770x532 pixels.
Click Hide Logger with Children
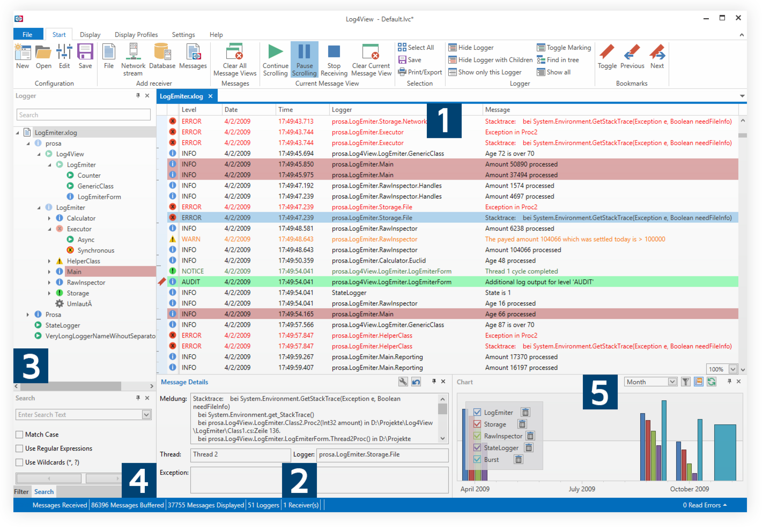pyautogui.click(x=490, y=60)
